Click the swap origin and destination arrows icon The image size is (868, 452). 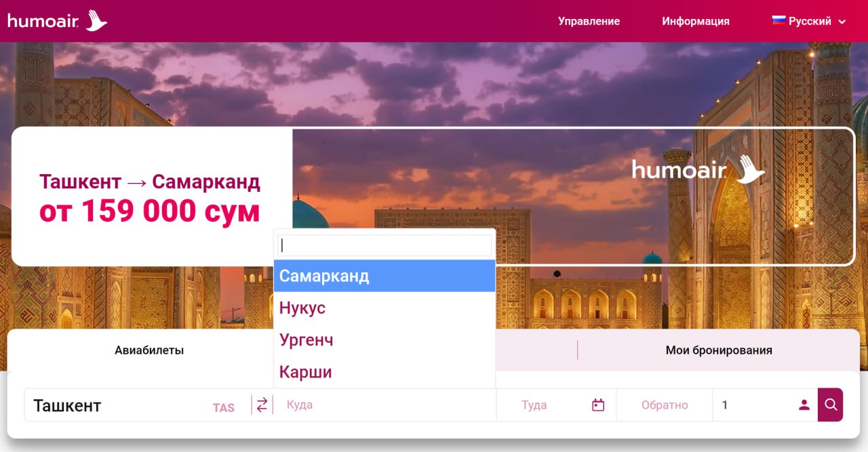[x=262, y=405]
